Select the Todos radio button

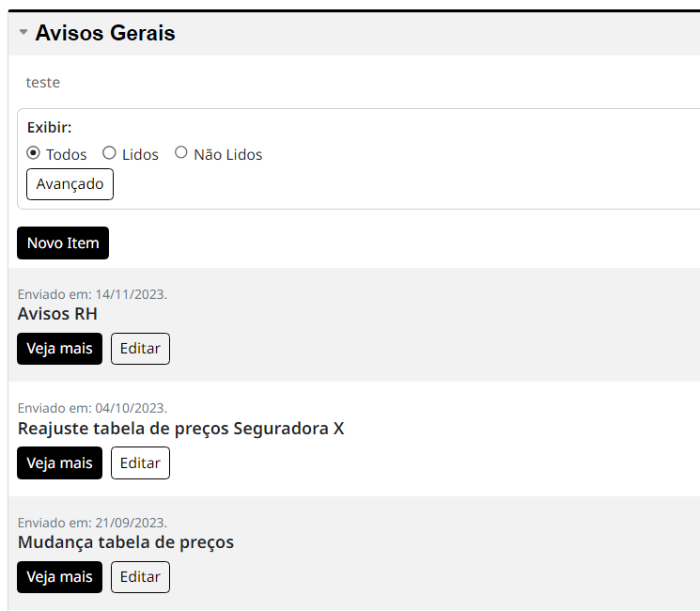[33, 152]
